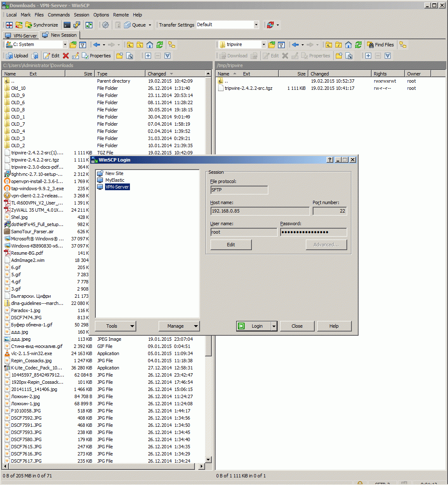Open the Queue dropdown arrow
Screen dimensions: 448x485
pyautogui.click(x=150, y=25)
